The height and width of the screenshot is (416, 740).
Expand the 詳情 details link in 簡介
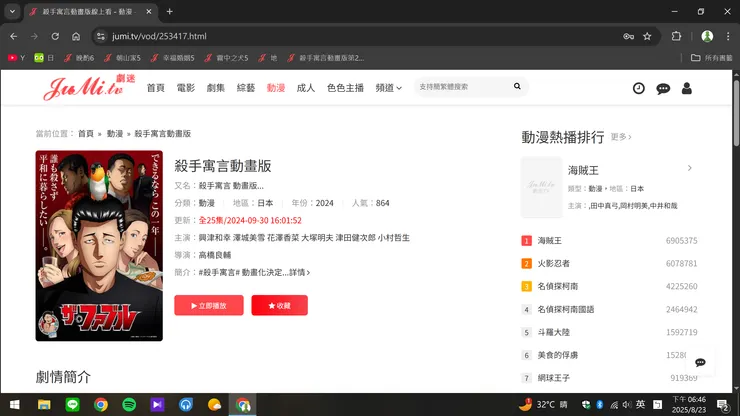pos(300,272)
